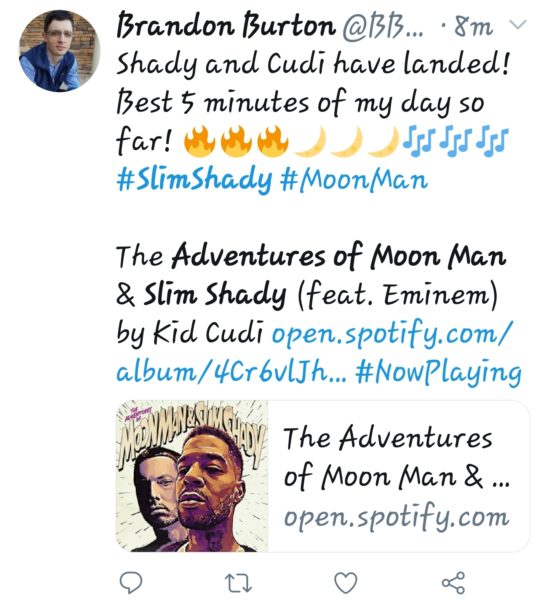The image size is (548, 600).
Task: Open the 8m tweet timestamp
Action: pos(473,27)
